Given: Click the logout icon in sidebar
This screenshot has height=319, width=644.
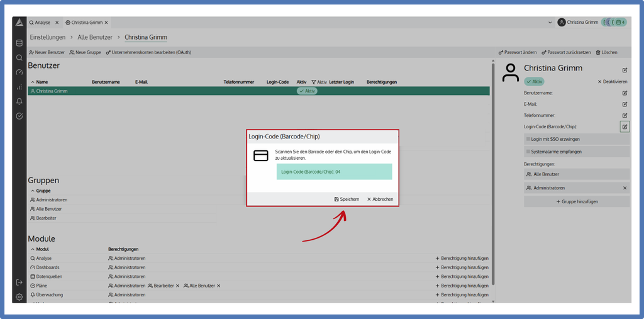Looking at the screenshot, I should coord(19,283).
